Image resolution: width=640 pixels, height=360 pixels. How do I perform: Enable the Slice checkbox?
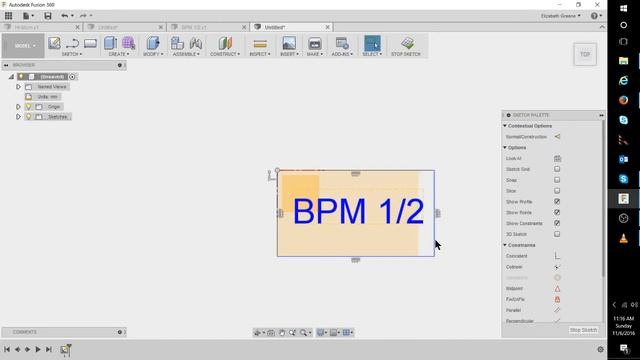tap(557, 191)
